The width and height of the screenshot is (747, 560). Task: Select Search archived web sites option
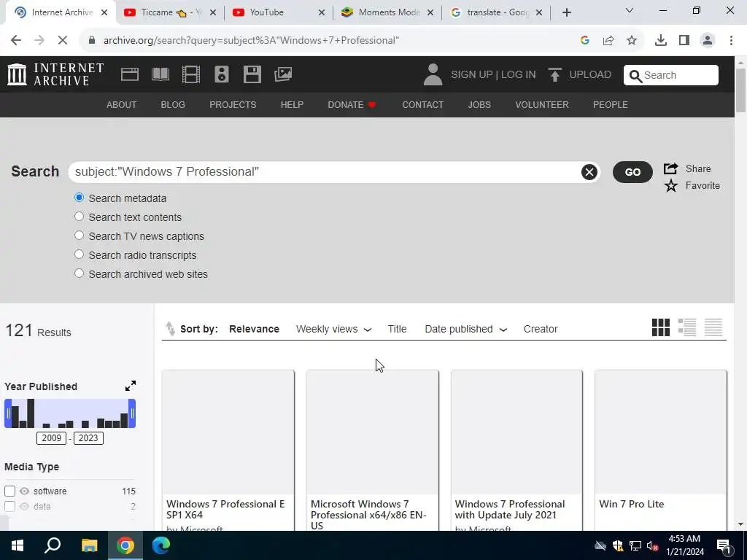point(79,273)
